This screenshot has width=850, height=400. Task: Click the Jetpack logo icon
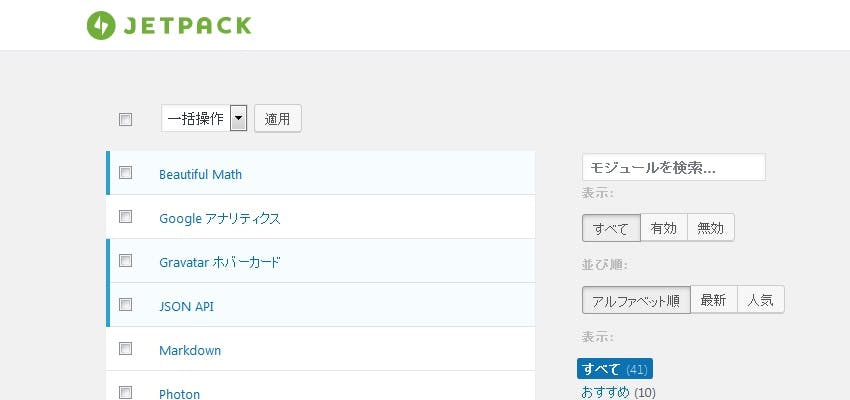(101, 25)
